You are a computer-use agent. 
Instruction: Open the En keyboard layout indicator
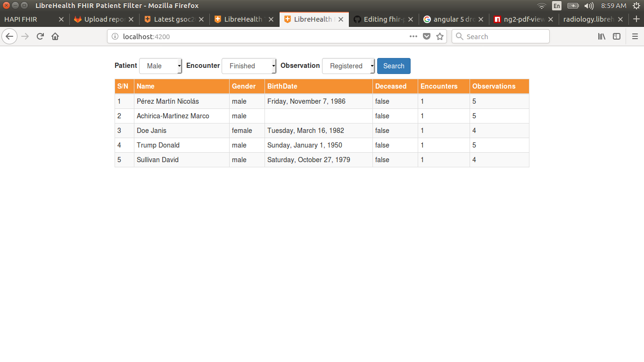557,6
